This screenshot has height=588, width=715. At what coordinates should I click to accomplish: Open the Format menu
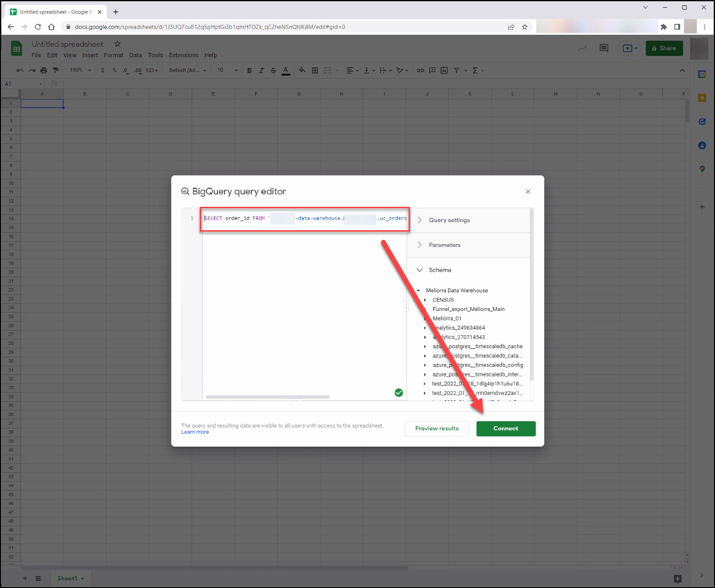[114, 55]
